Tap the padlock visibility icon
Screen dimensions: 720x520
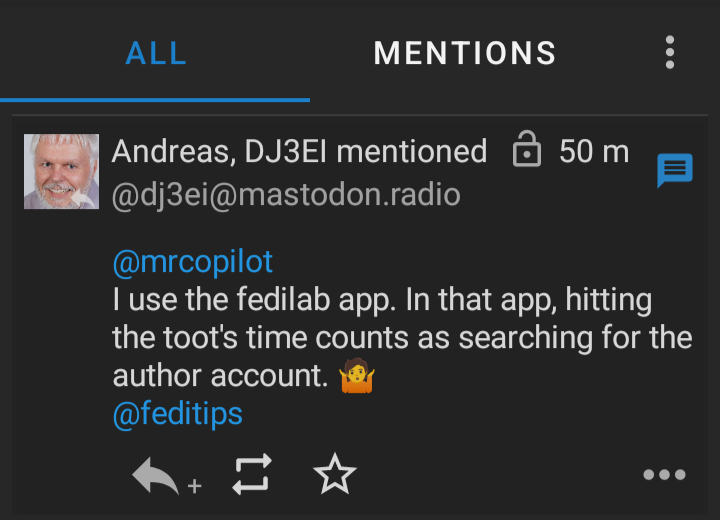click(x=526, y=151)
